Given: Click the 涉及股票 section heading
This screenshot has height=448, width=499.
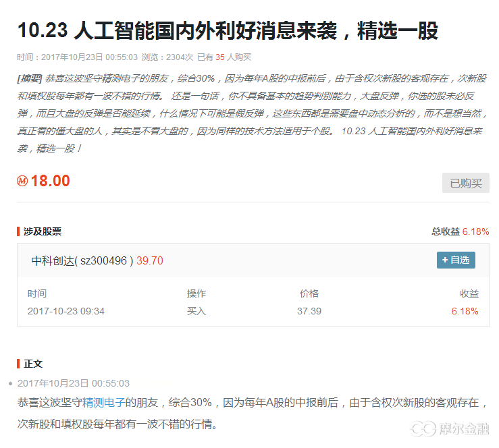Looking at the screenshot, I should [x=43, y=231].
